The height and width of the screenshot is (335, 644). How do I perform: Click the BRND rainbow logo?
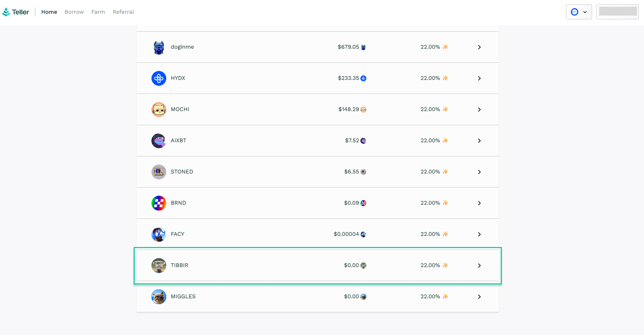coord(158,203)
